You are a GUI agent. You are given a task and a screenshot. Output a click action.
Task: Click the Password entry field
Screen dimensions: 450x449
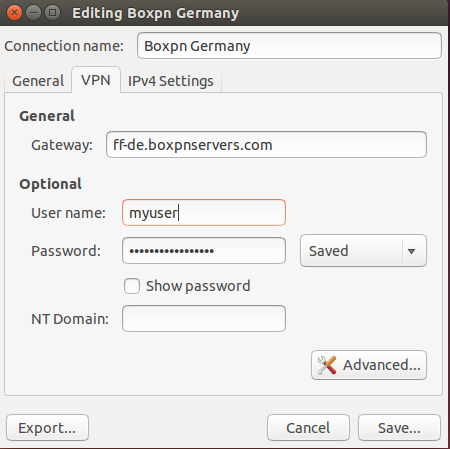tap(204, 251)
